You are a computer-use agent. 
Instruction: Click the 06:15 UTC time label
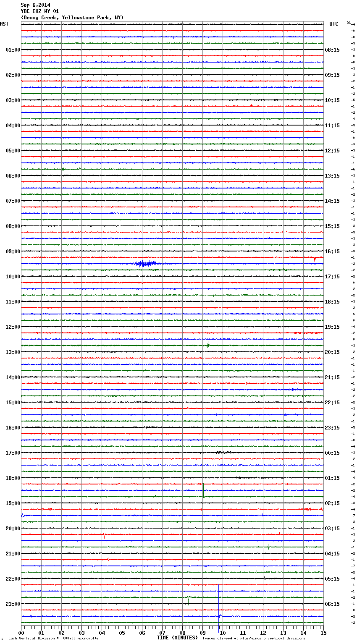[x=332, y=604]
